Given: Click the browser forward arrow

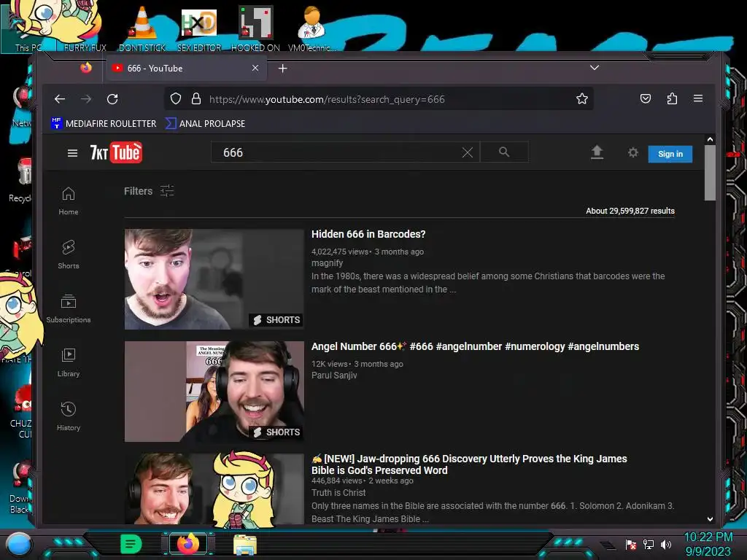Looking at the screenshot, I should pos(86,99).
